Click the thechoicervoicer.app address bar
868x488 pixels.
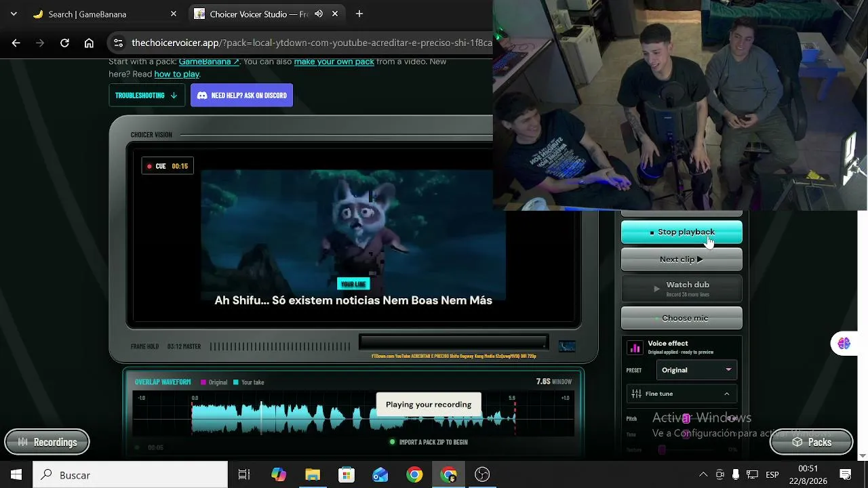coord(311,43)
